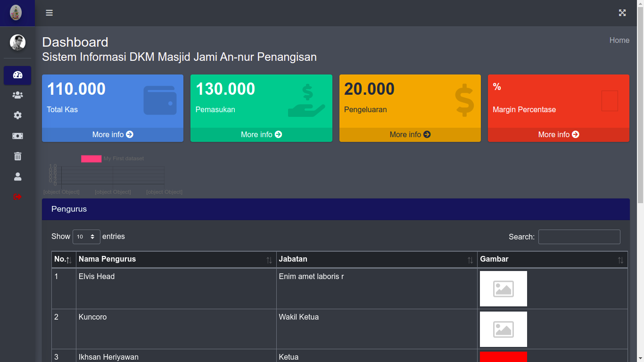Click the Dashboard page heading

75,42
